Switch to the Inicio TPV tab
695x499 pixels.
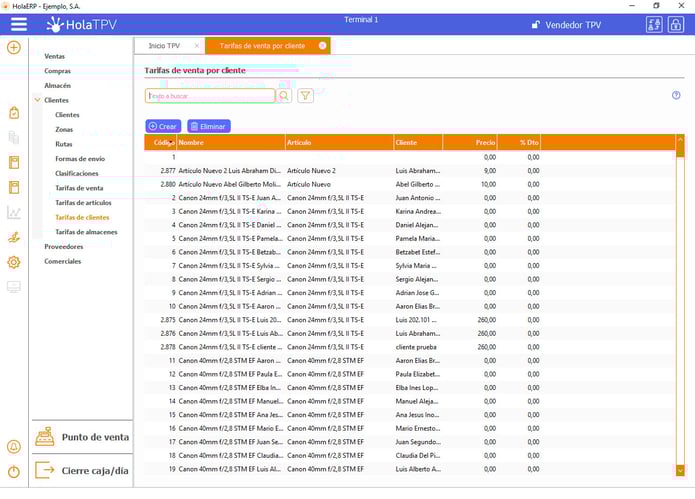pyautogui.click(x=164, y=46)
